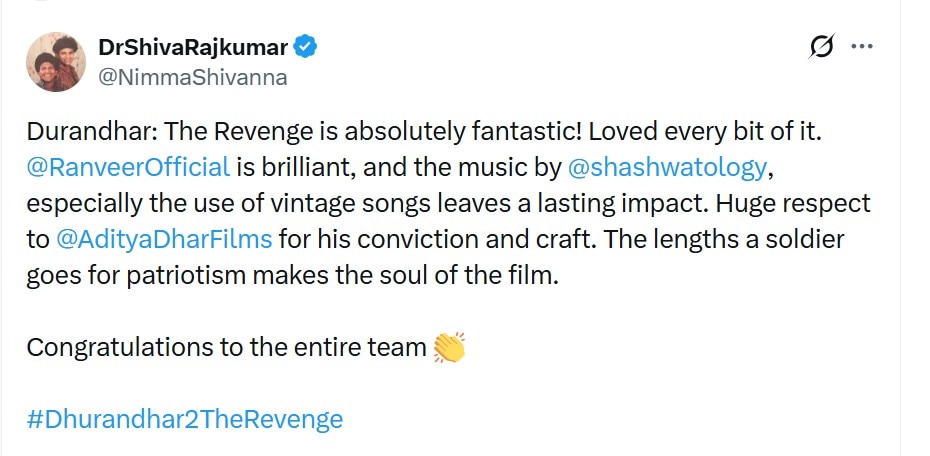Viewport: 930px width, 456px height.
Task: Click the clapping hands emoji
Action: [x=450, y=347]
